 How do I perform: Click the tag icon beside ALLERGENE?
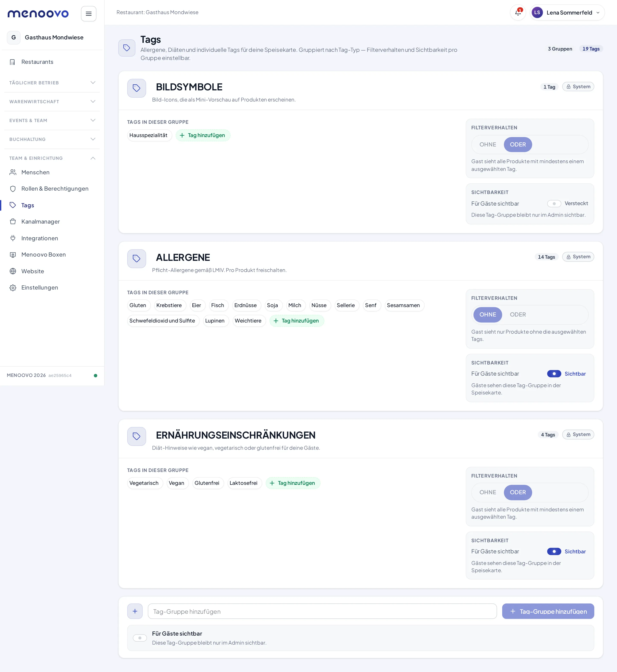click(x=136, y=259)
